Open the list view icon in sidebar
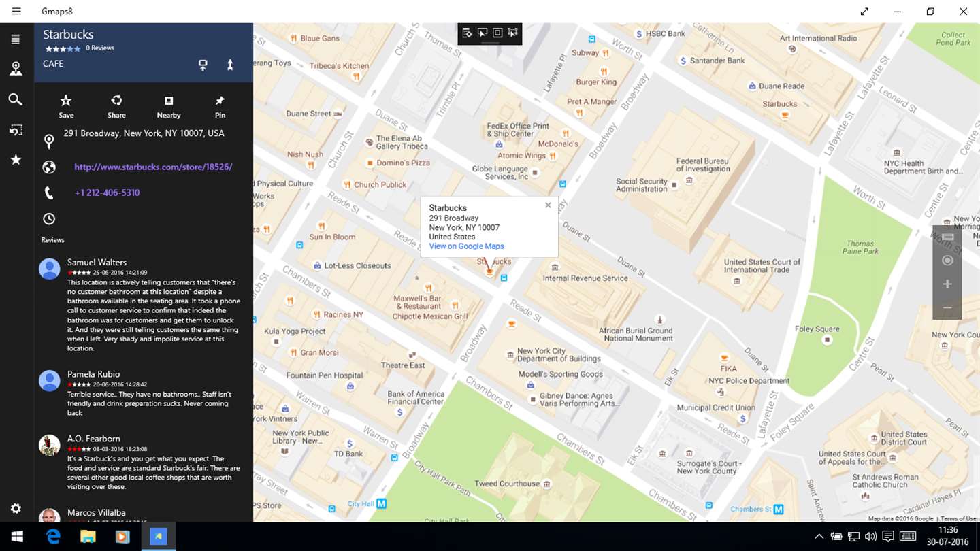The image size is (980, 551). click(x=16, y=39)
